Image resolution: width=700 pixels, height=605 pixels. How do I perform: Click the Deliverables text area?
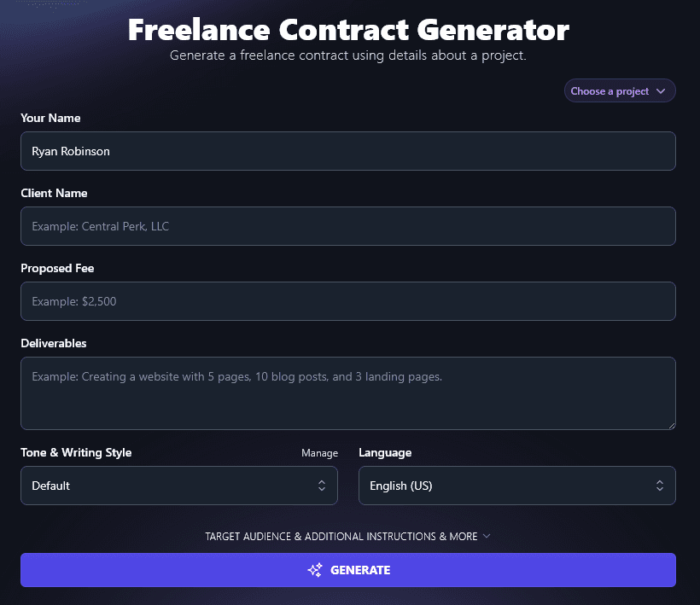point(348,393)
